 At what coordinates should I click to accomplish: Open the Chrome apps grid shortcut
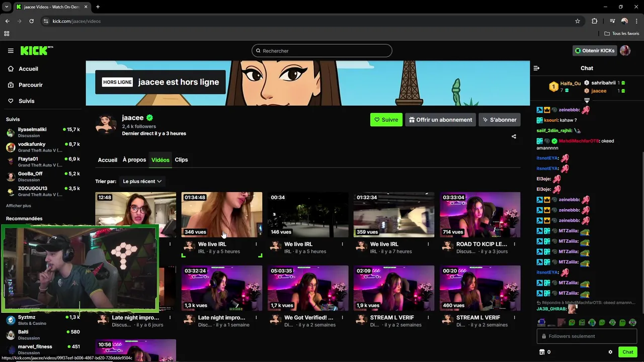(7, 34)
